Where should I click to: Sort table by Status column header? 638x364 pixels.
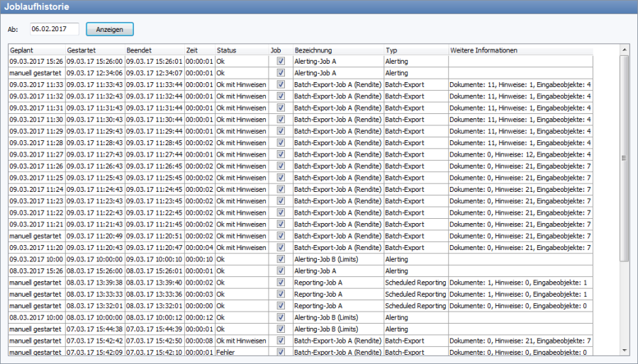[x=241, y=50]
